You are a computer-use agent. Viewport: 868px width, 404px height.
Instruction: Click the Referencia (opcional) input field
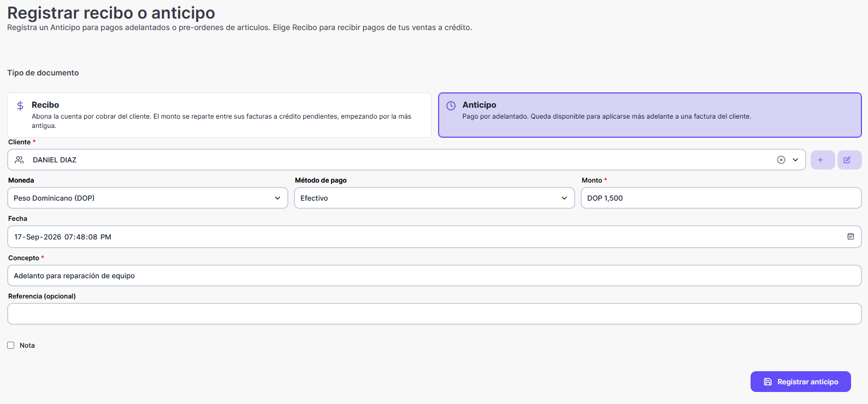[434, 314]
